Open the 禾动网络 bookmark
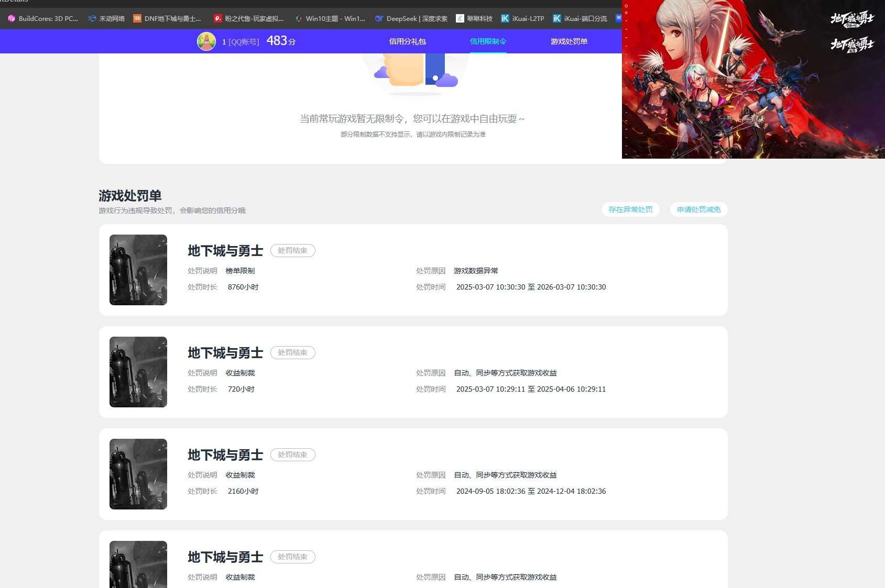This screenshot has height=588, width=885. [x=106, y=18]
